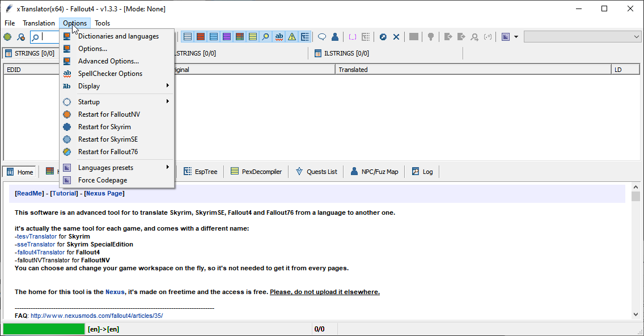Expand the Startup submenu
The width and height of the screenshot is (644, 336).
[x=117, y=102]
